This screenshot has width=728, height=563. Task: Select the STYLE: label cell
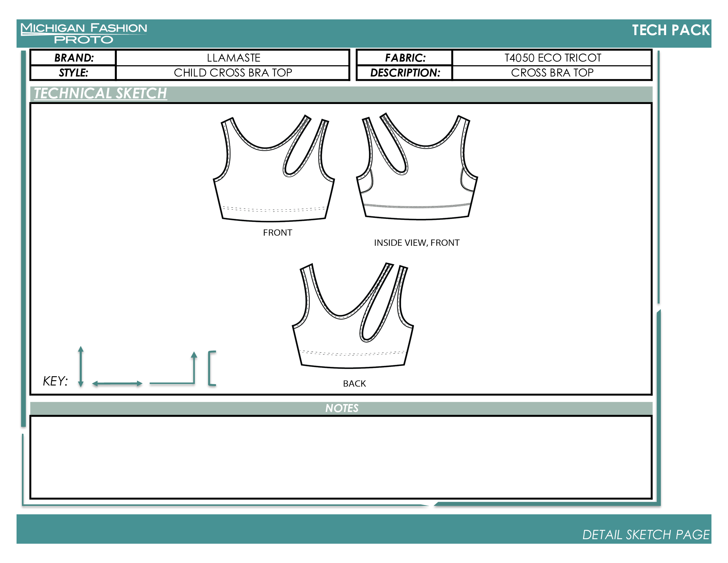point(74,73)
